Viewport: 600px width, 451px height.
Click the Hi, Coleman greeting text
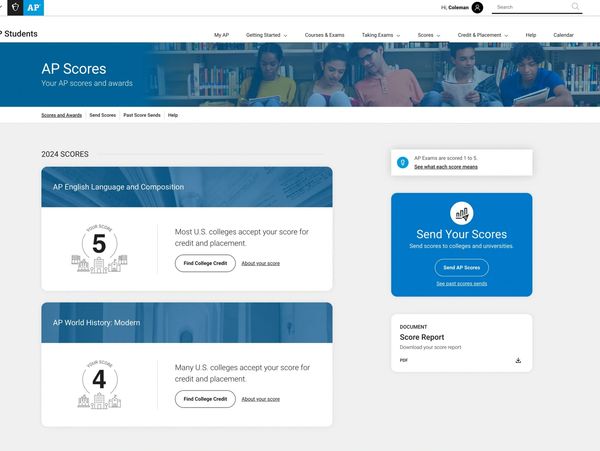point(455,7)
